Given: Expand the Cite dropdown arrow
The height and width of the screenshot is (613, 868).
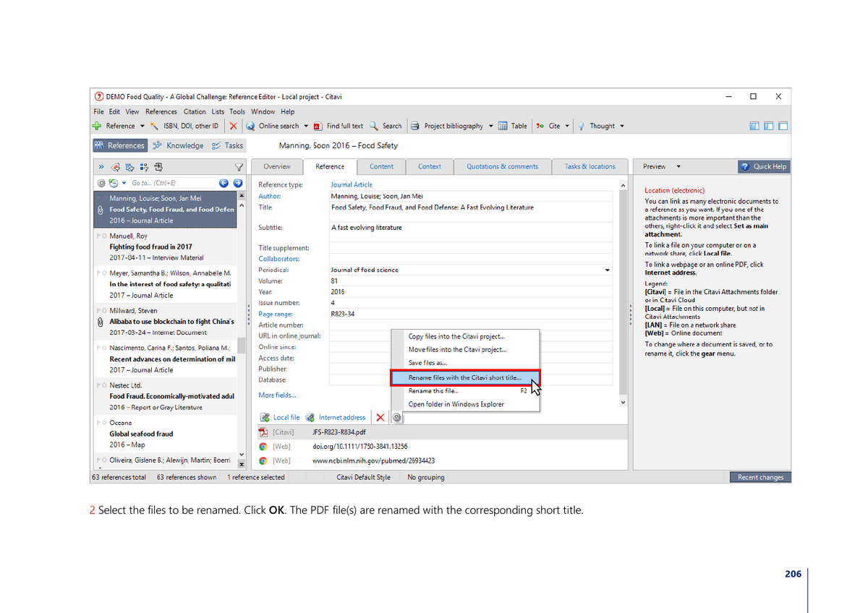Looking at the screenshot, I should coord(567,126).
